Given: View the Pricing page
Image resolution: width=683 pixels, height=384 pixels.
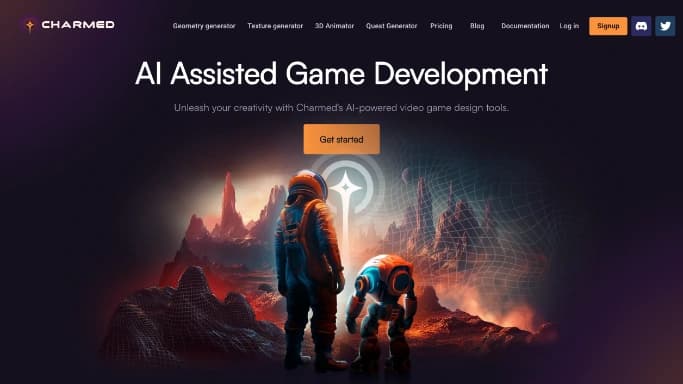Looking at the screenshot, I should (x=441, y=26).
